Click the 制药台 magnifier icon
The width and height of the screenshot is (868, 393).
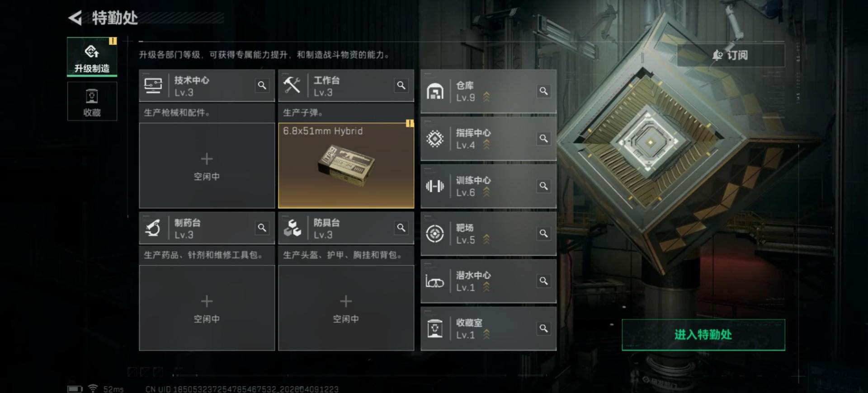(x=262, y=228)
